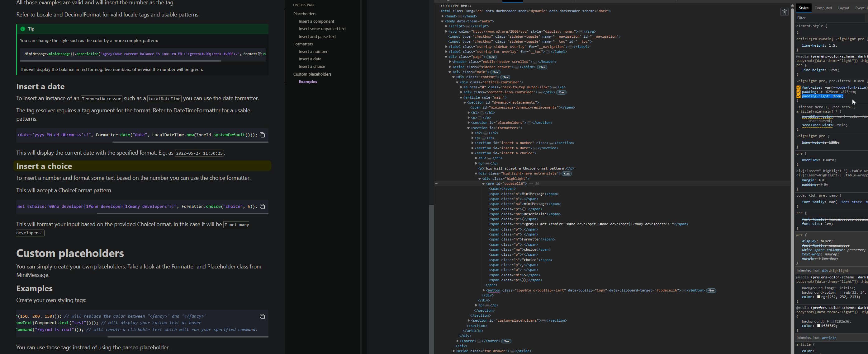
Task: Click rgb(232, 232, 213) color swatch
Action: [818, 297]
